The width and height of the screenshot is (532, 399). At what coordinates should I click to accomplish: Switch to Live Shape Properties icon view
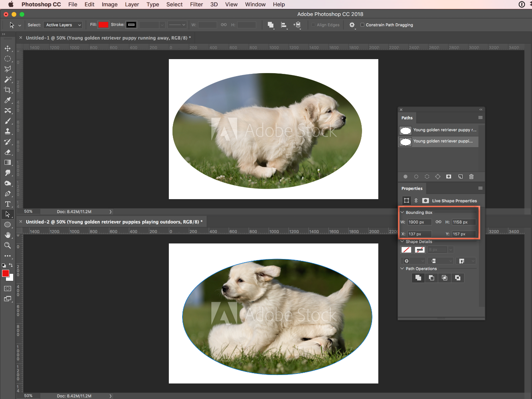click(x=406, y=201)
